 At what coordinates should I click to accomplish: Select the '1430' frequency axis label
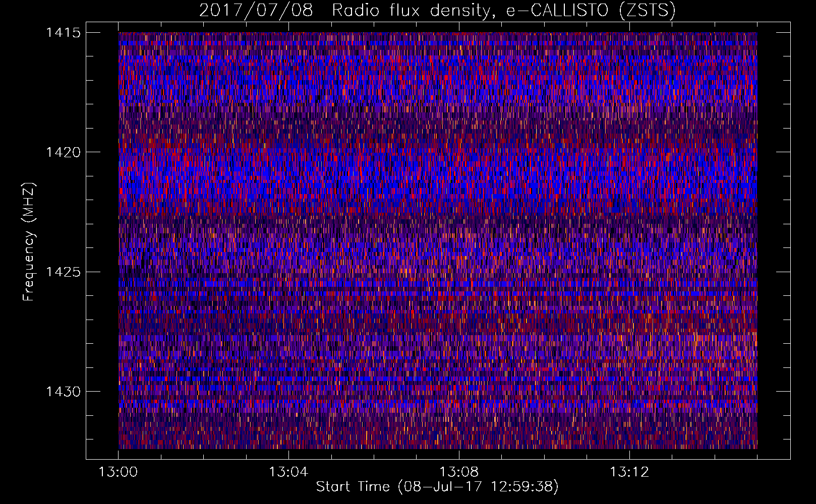tap(63, 392)
